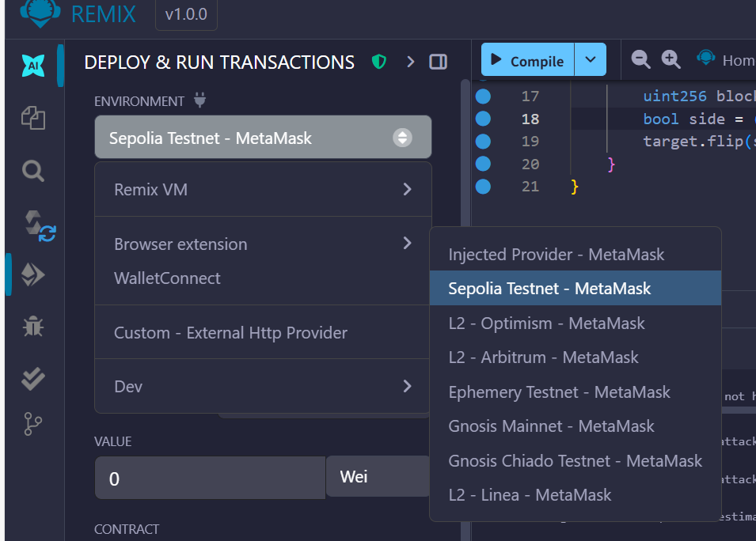
Task: Click the code text on line 18
Action: click(699, 119)
